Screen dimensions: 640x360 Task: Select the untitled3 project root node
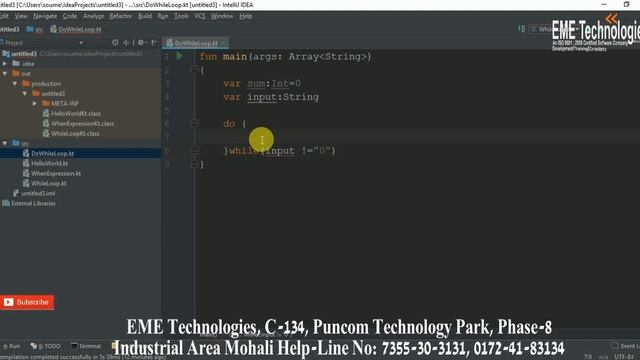(24, 53)
